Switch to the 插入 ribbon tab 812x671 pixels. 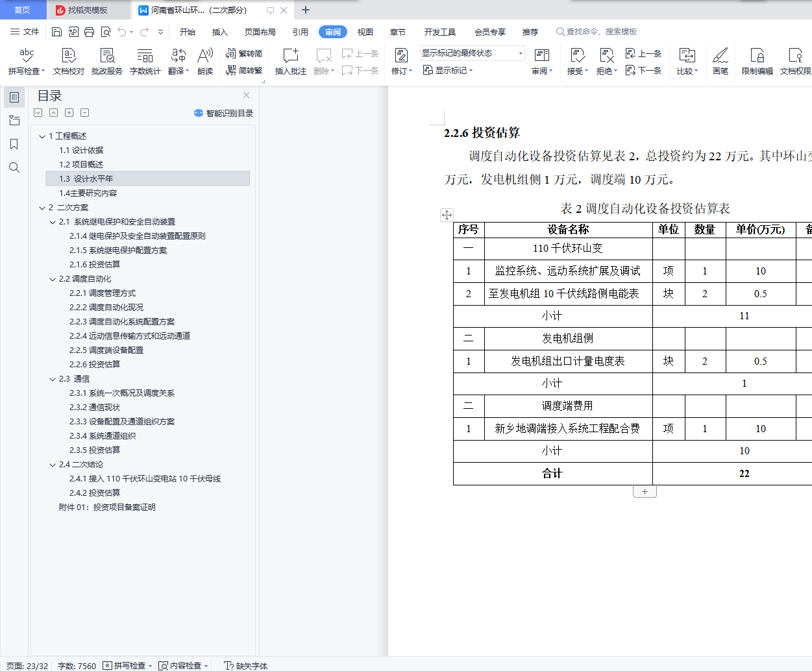220,32
